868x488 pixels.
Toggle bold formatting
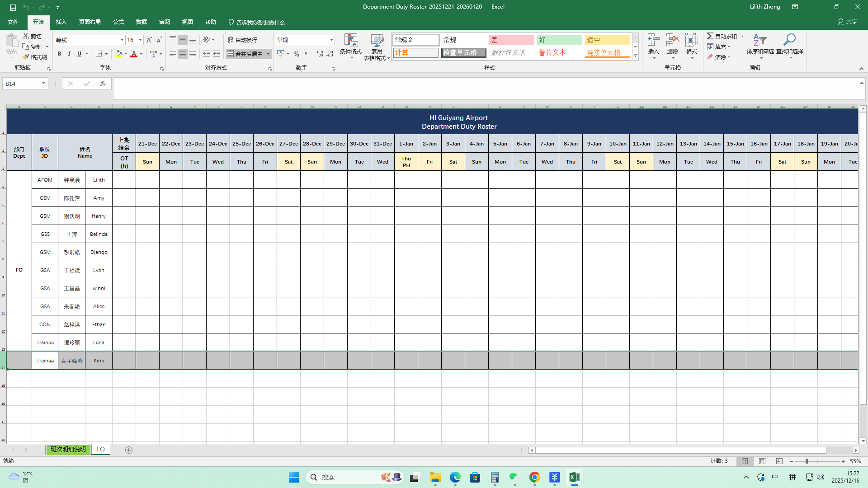coord(59,54)
